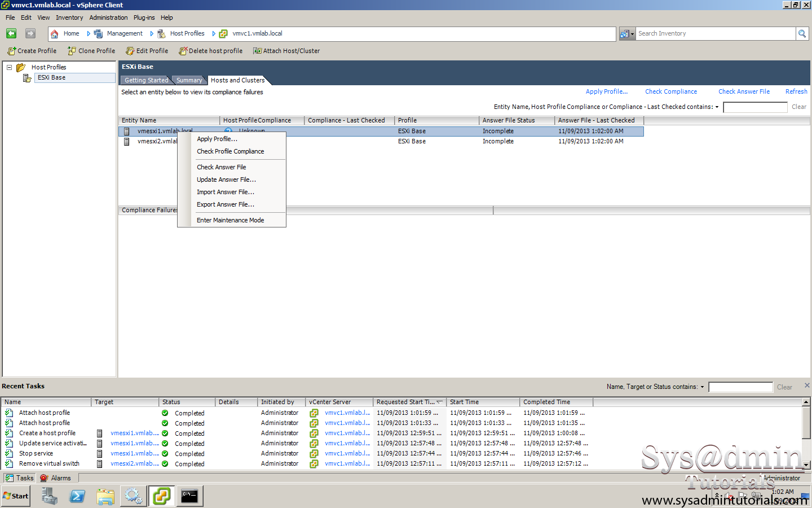Click Create Profile toolbar button
Screen dimensions: 812x508
click(32, 51)
